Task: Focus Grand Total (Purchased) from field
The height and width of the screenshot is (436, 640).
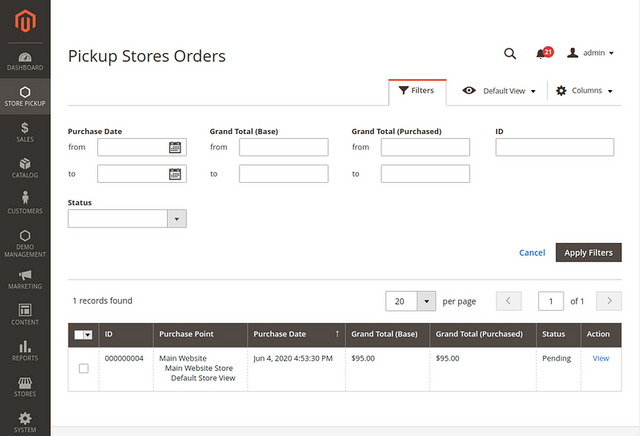Action: 425,147
